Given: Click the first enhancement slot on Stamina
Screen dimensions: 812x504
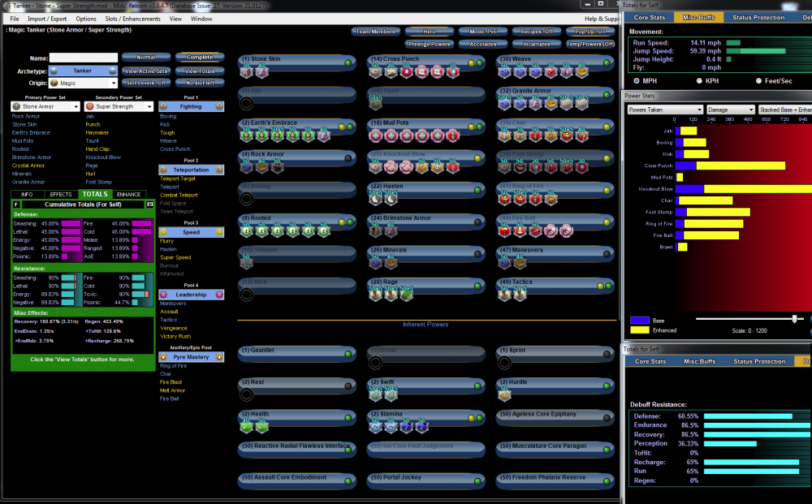Looking at the screenshot, I should (375, 428).
